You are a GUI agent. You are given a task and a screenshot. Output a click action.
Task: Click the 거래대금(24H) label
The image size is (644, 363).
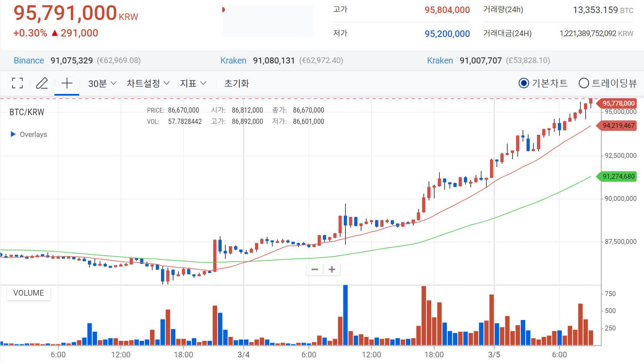pyautogui.click(x=507, y=33)
